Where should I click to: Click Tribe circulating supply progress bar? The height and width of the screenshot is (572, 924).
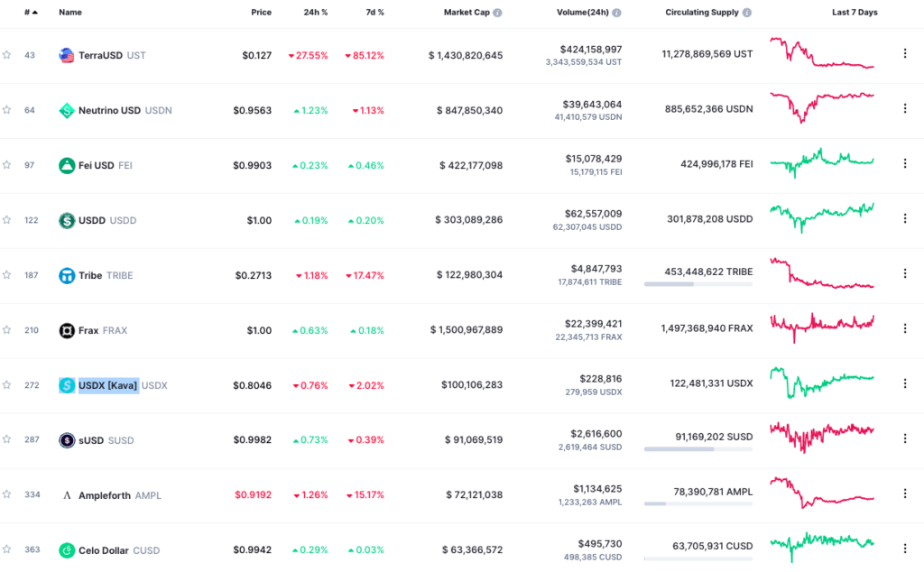(x=698, y=284)
